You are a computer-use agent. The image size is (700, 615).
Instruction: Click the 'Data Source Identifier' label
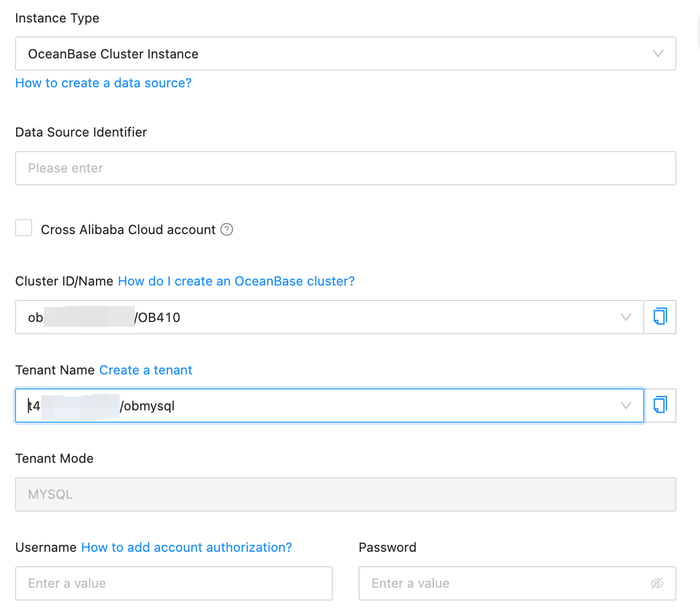[81, 132]
